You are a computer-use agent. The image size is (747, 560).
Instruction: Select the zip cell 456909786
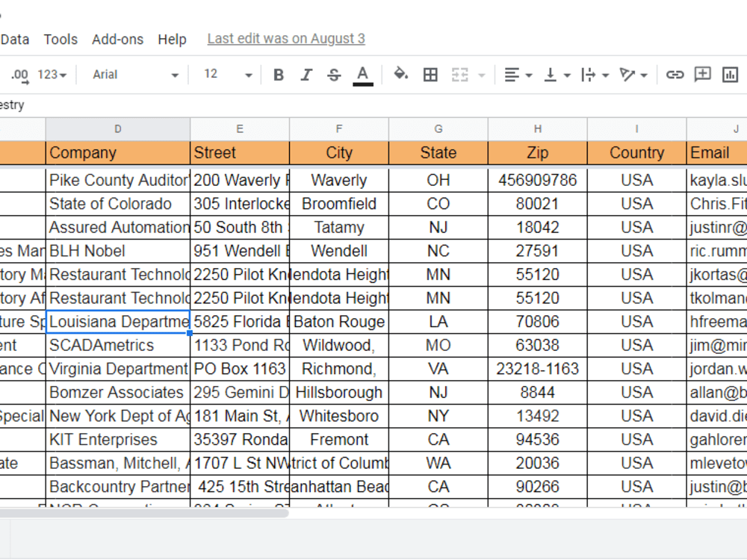(x=537, y=181)
